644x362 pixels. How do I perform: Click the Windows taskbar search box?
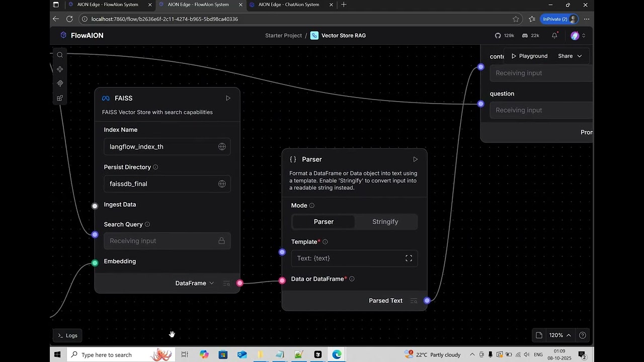click(x=121, y=355)
